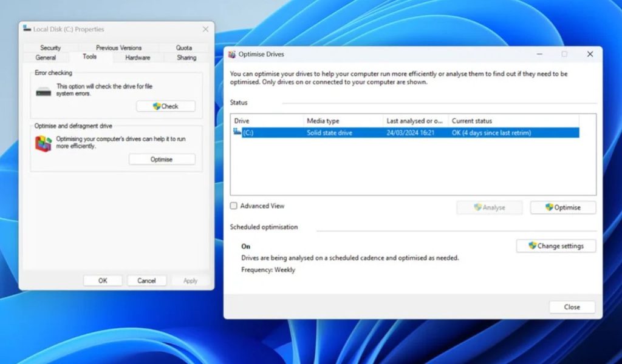Click Cancel in the Properties dialog
This screenshot has width=622, height=364.
(x=146, y=281)
